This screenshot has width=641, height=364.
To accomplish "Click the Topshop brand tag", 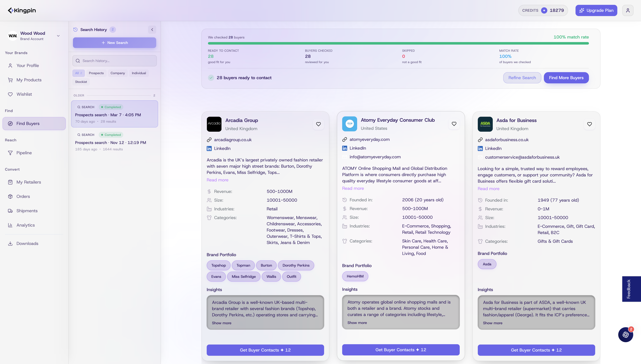I will click(218, 265).
